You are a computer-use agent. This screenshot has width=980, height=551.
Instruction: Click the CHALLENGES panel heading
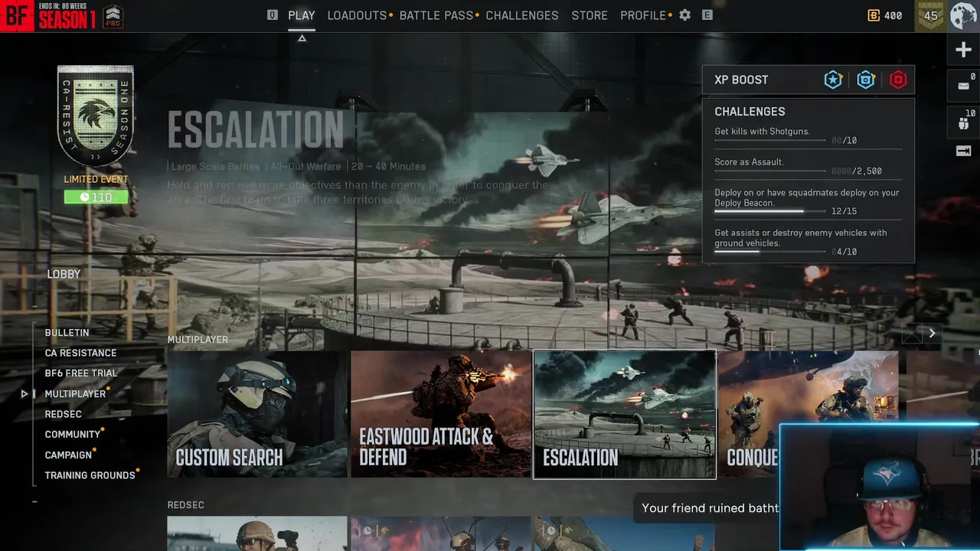tap(750, 112)
